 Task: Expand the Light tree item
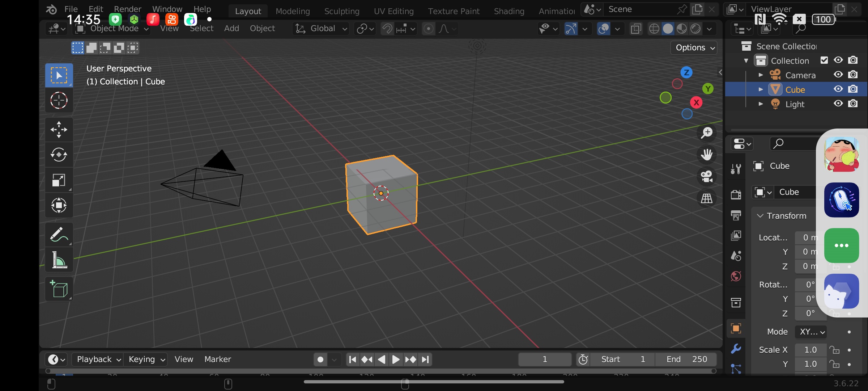coord(761,104)
